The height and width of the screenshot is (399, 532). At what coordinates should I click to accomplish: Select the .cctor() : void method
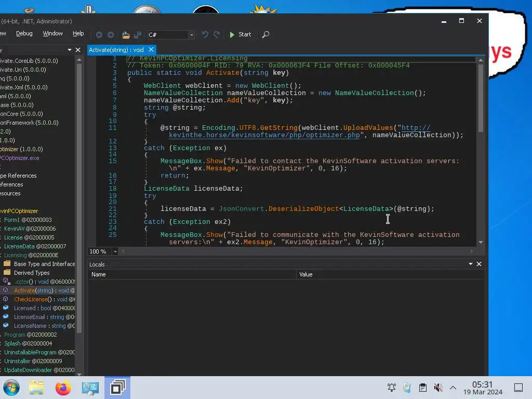point(44,282)
